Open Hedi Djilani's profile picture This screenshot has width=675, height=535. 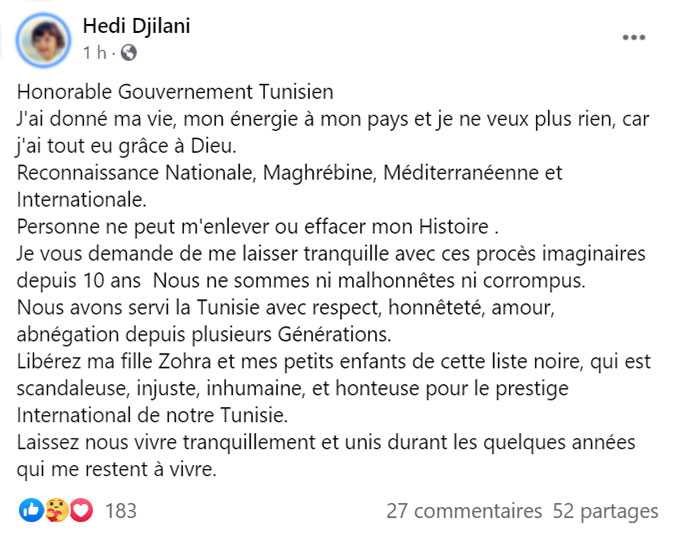point(43,40)
